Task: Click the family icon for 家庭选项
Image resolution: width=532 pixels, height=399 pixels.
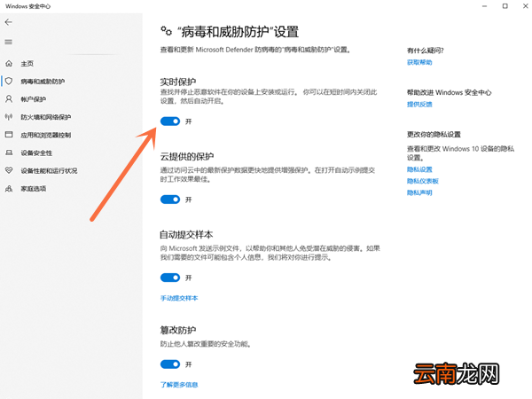Action: 9,188
